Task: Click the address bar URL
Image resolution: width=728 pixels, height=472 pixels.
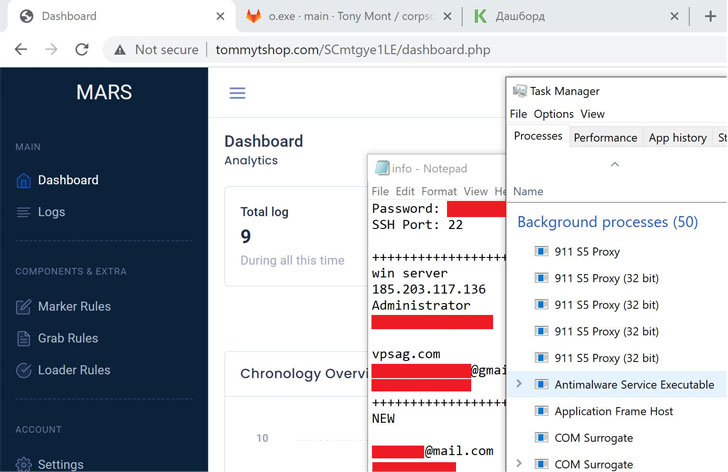Action: (x=353, y=50)
